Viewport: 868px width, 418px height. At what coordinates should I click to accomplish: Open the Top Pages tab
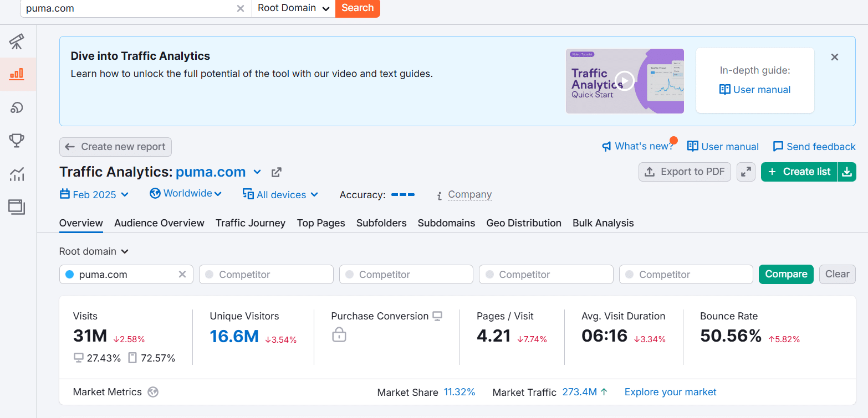point(321,223)
